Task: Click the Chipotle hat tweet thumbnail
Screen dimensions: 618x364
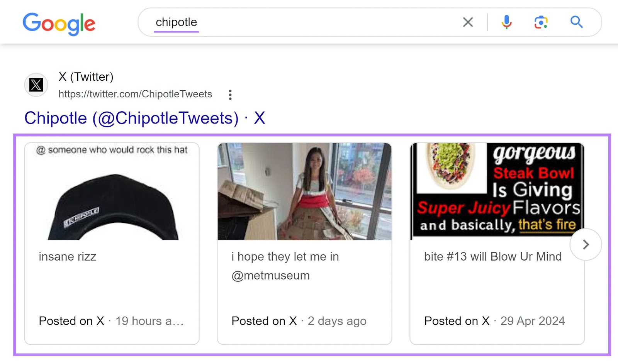Action: click(112, 192)
